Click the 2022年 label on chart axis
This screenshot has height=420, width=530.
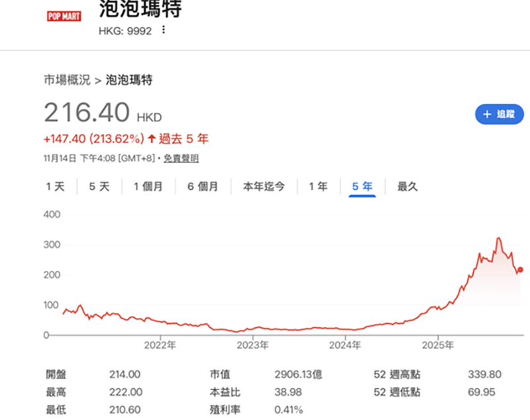click(x=160, y=345)
